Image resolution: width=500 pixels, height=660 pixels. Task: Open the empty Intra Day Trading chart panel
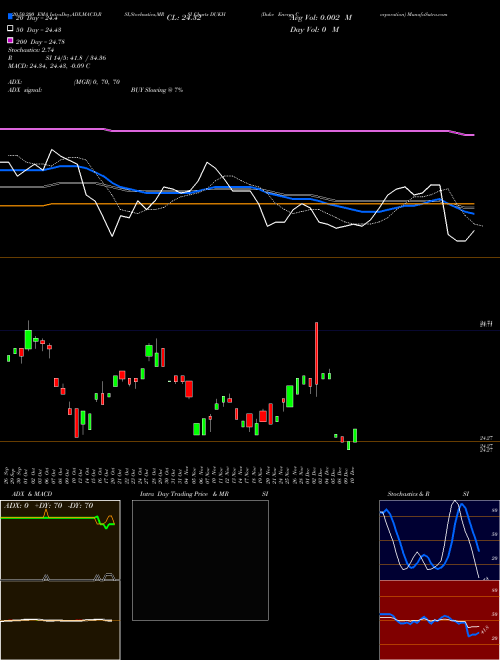[200, 560]
